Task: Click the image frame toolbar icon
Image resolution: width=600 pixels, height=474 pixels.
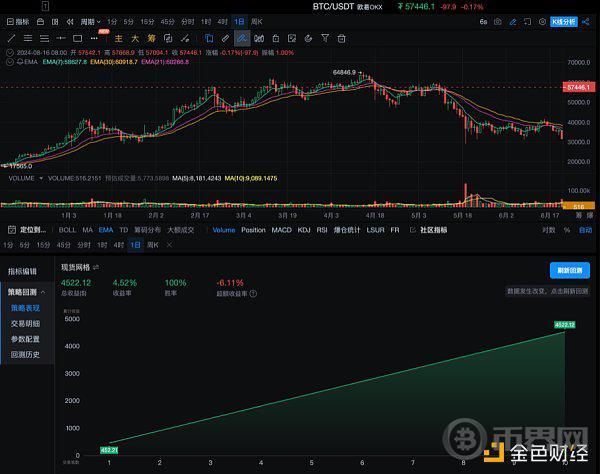Action: [x=292, y=38]
